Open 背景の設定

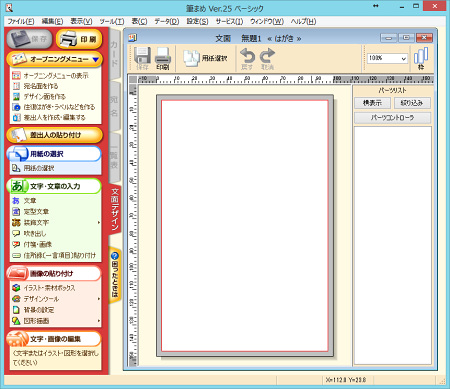pyautogui.click(x=33, y=310)
